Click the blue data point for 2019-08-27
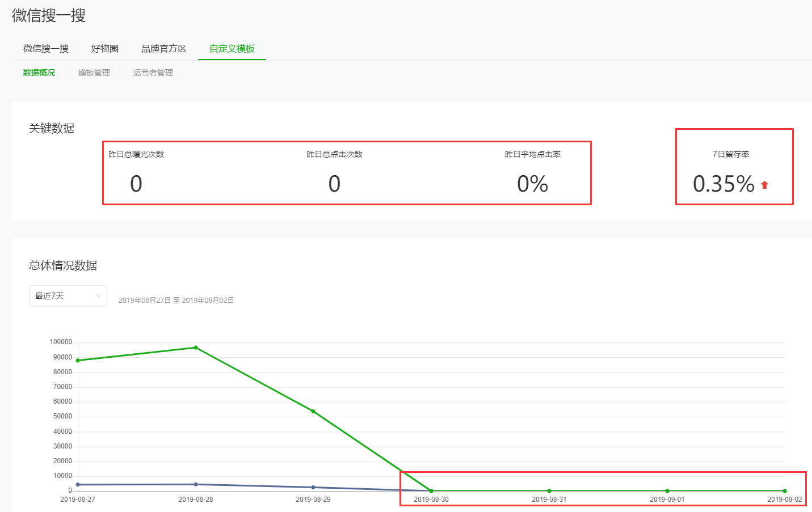Viewport: 812px width, 512px height. click(78, 485)
